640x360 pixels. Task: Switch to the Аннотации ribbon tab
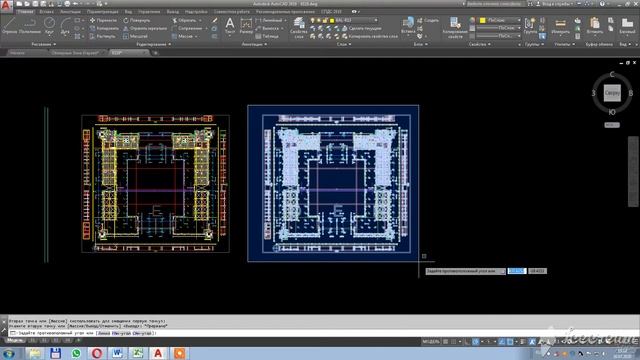(x=70, y=12)
